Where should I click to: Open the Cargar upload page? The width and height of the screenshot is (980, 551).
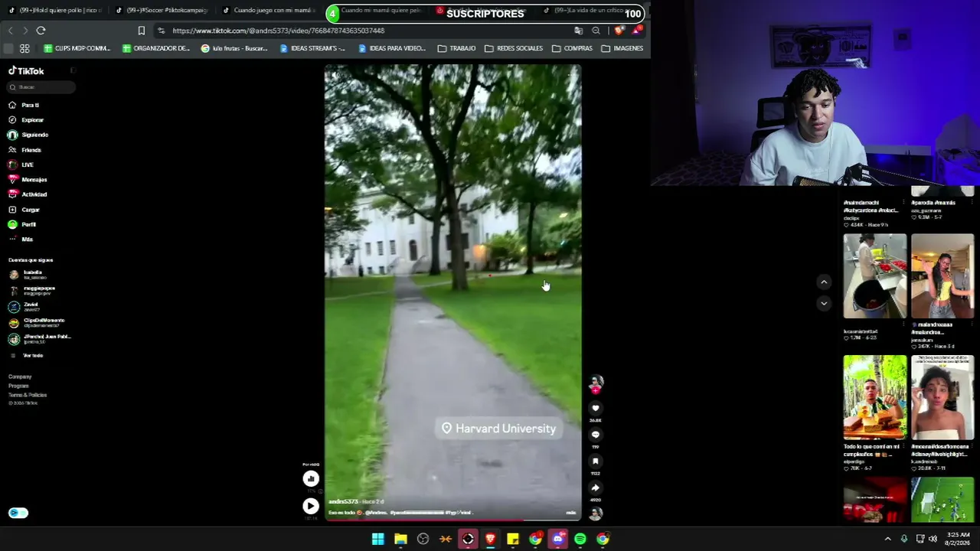[24, 210]
